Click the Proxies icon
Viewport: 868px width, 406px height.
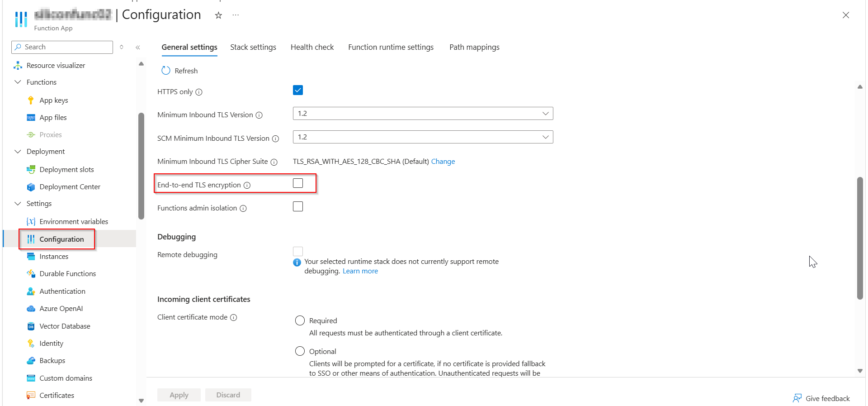31,135
